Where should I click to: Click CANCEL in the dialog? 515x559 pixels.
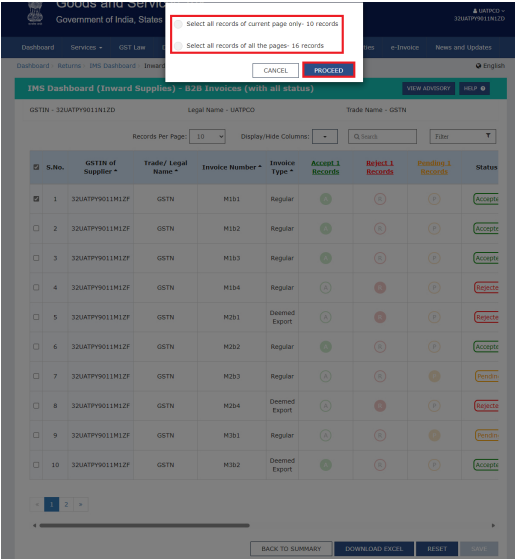tap(275, 70)
